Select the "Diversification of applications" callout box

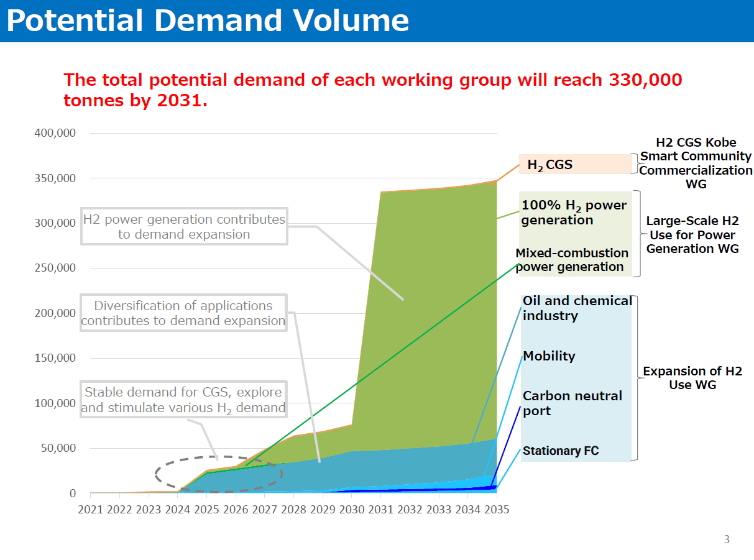tap(183, 313)
